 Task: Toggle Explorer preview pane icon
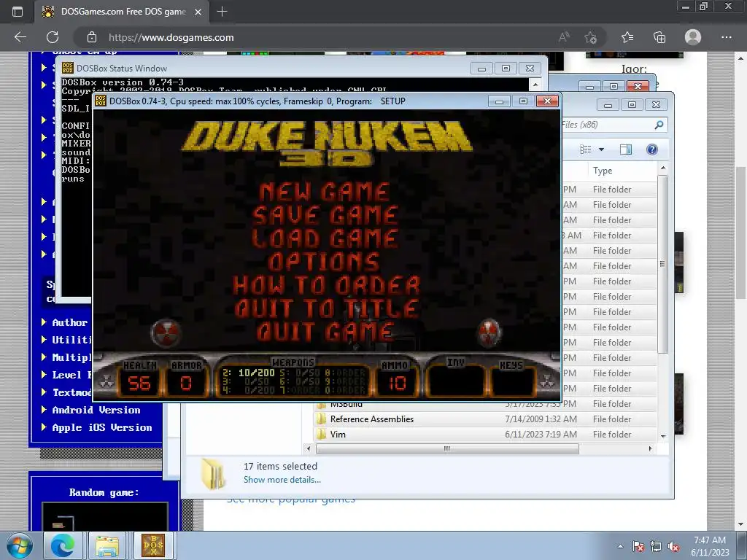point(625,149)
